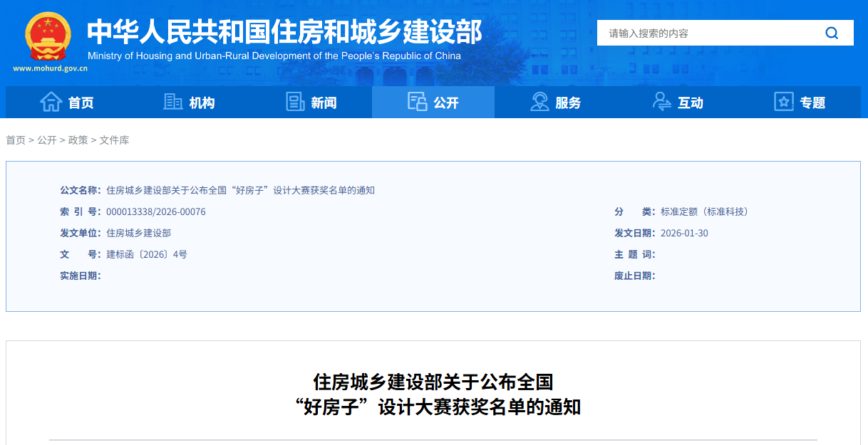Go to 公开 in the breadcrumb
The width and height of the screenshot is (868, 445).
pyautogui.click(x=47, y=140)
